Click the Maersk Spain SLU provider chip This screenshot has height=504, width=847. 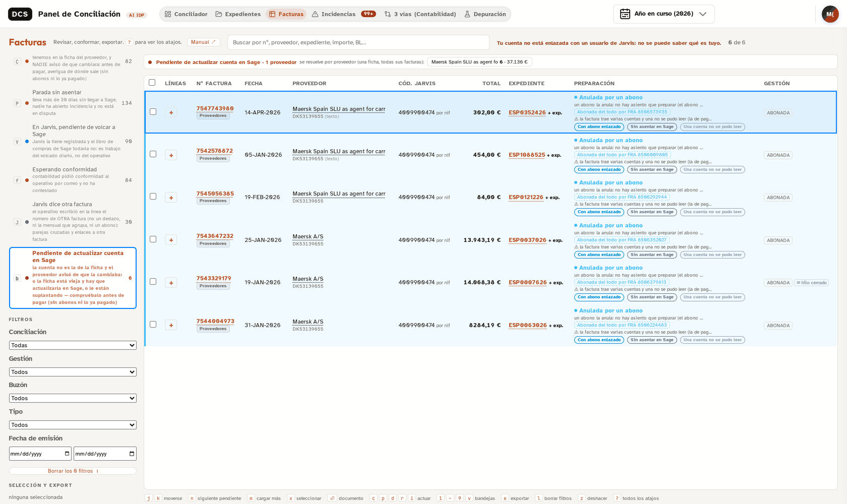479,62
